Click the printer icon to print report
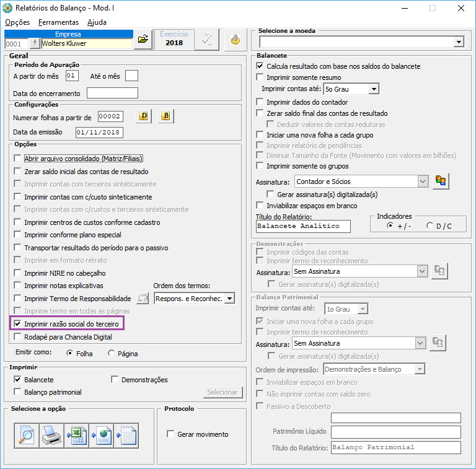 pyautogui.click(x=51, y=435)
